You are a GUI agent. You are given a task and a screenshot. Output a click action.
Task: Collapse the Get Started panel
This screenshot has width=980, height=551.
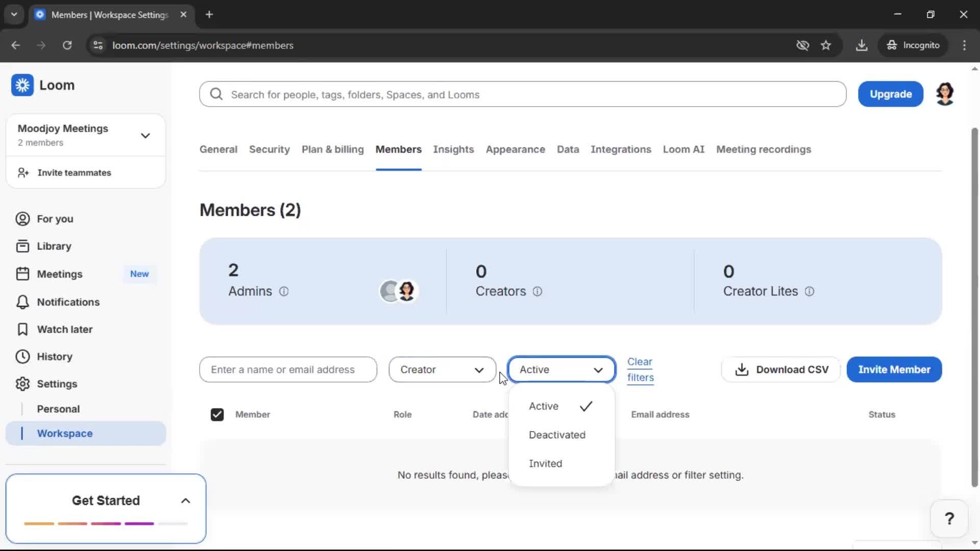(x=186, y=501)
